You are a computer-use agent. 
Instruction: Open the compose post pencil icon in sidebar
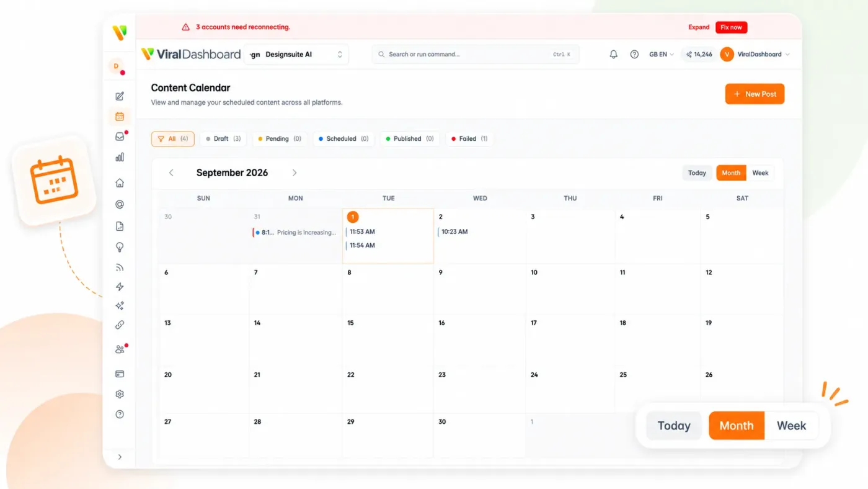120,96
